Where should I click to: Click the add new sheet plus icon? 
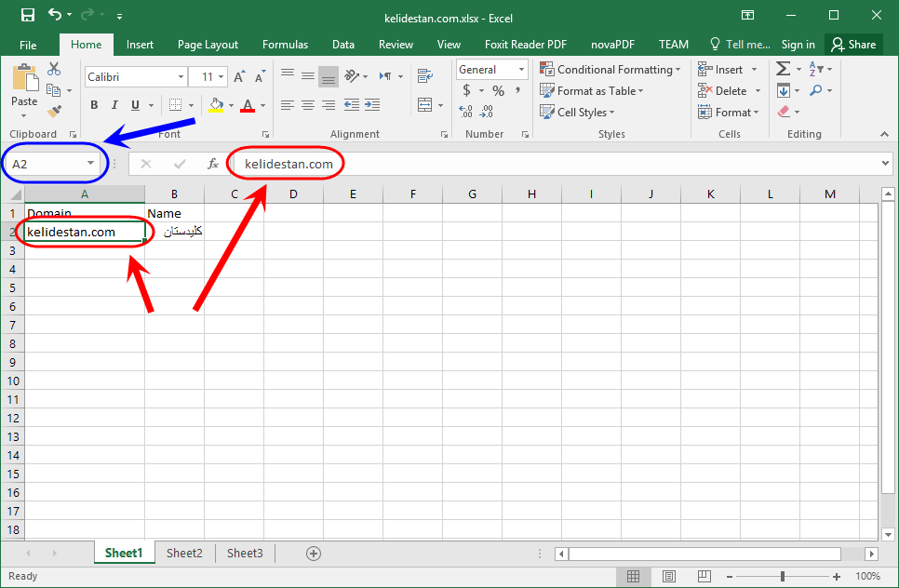pyautogui.click(x=313, y=554)
